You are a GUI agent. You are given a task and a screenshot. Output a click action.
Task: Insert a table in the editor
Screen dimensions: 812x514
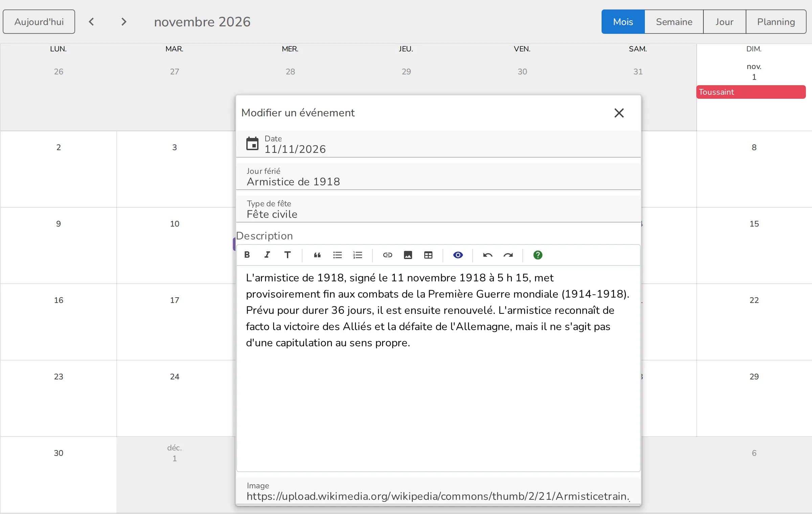428,255
